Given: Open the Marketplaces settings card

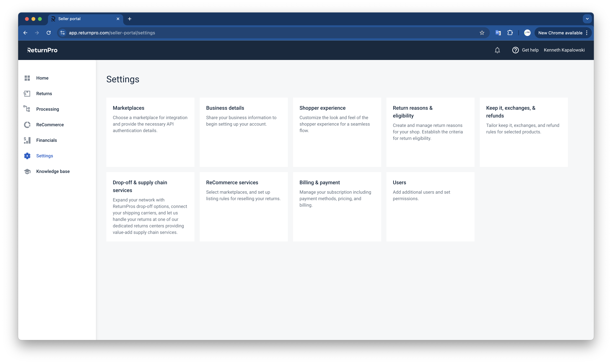Looking at the screenshot, I should click(150, 132).
